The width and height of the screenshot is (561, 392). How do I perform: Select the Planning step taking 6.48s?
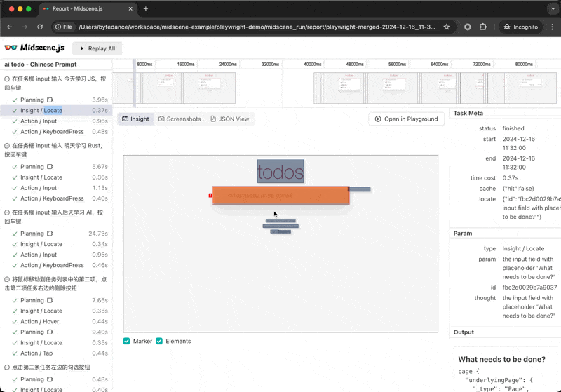(56, 379)
